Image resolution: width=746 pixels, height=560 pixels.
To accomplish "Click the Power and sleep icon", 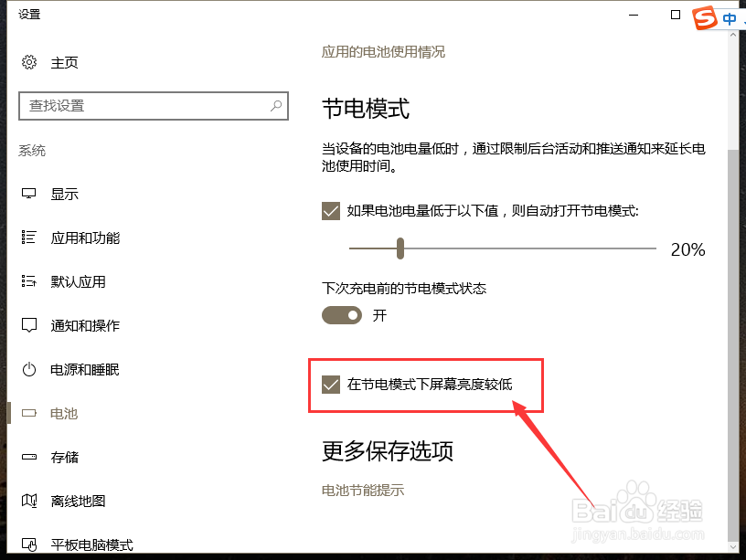I will pyautogui.click(x=29, y=369).
